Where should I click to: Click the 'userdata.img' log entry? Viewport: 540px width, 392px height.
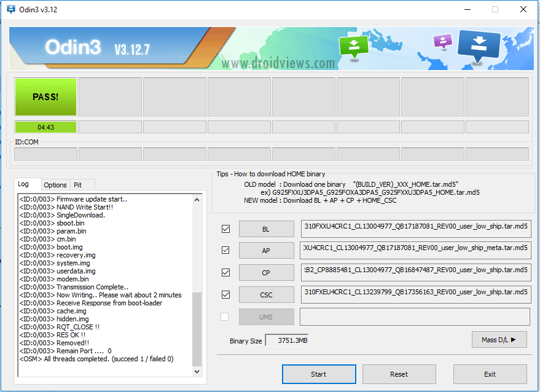[x=58, y=271]
